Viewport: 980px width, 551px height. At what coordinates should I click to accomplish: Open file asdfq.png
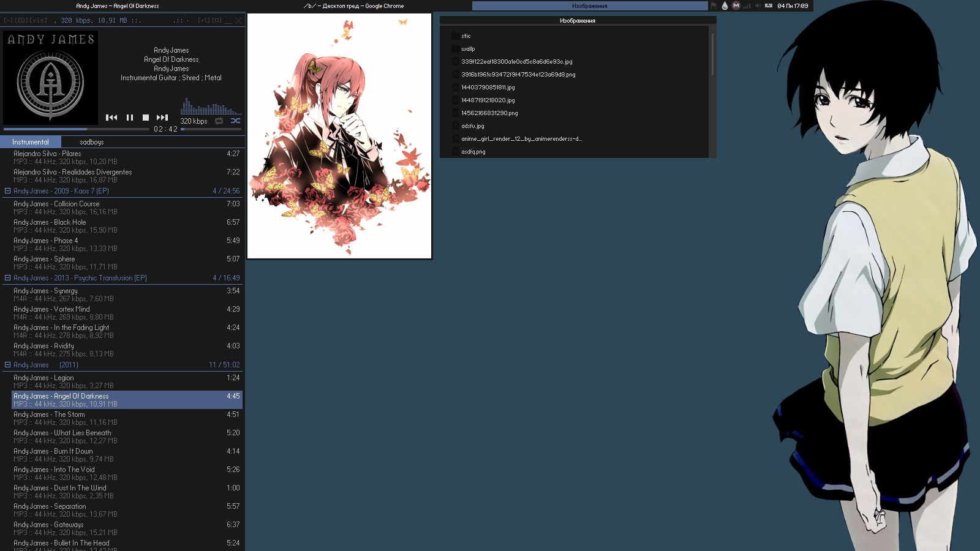[x=473, y=152]
